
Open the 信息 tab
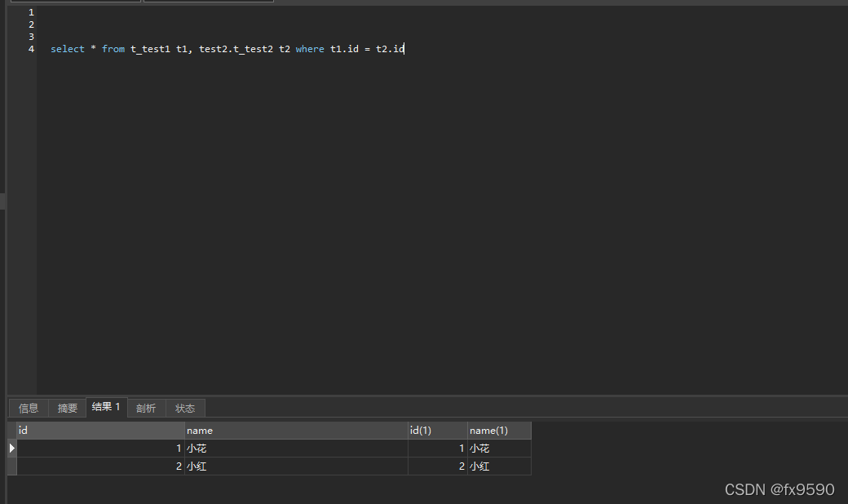29,408
